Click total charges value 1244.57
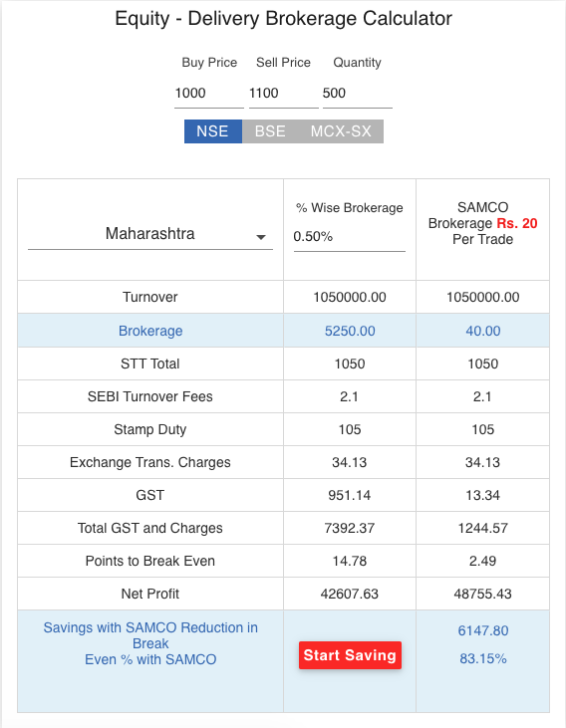The height and width of the screenshot is (728, 566). 483,529
